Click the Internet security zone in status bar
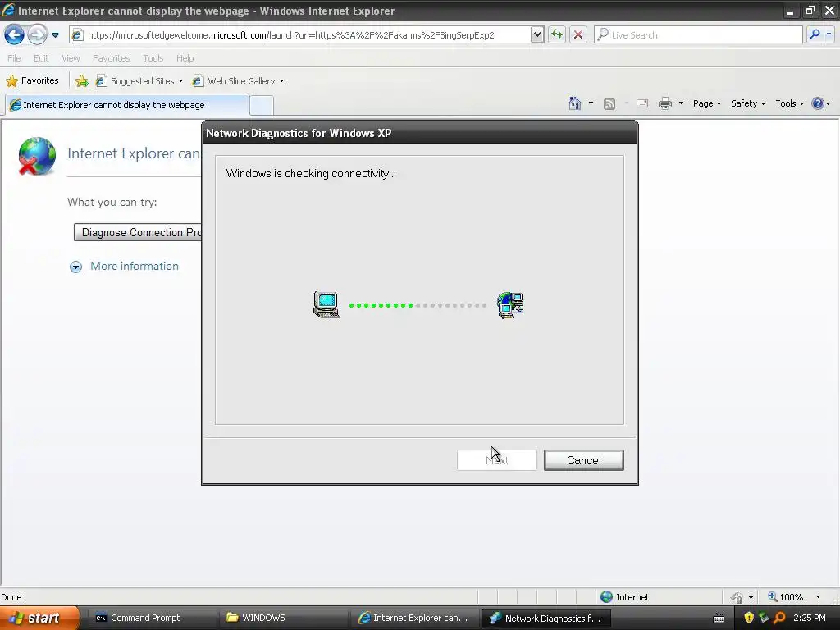This screenshot has height=630, width=840. [x=624, y=597]
